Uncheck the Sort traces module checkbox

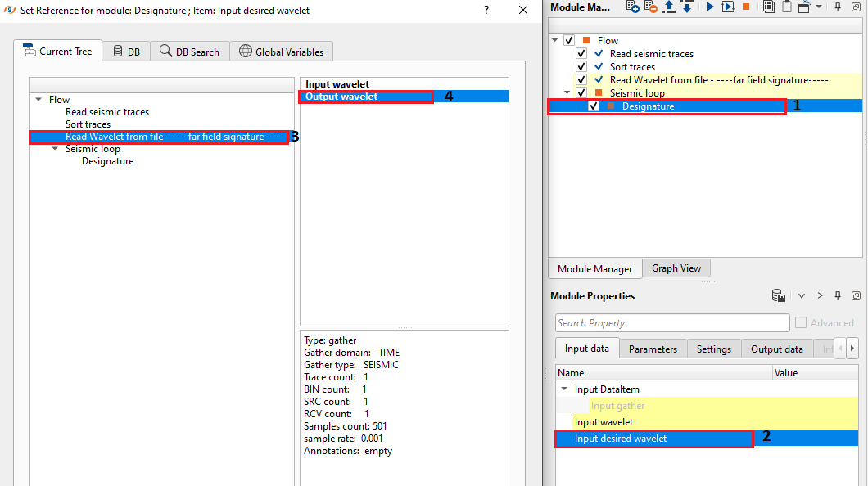tap(581, 67)
